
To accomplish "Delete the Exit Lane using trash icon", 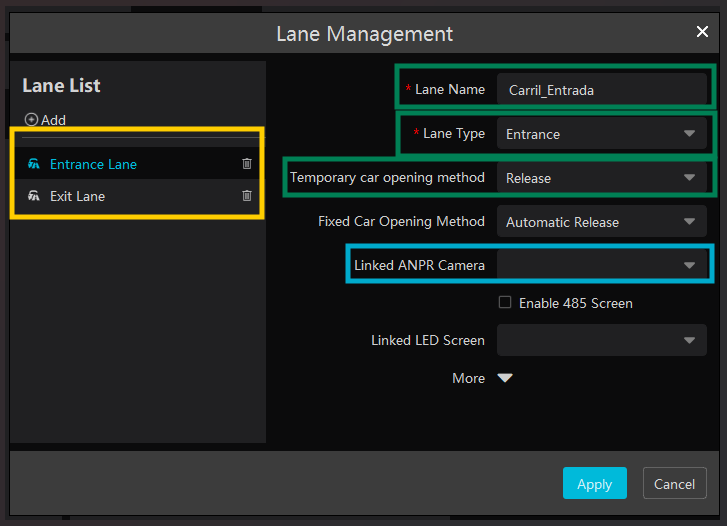I will click(x=247, y=196).
